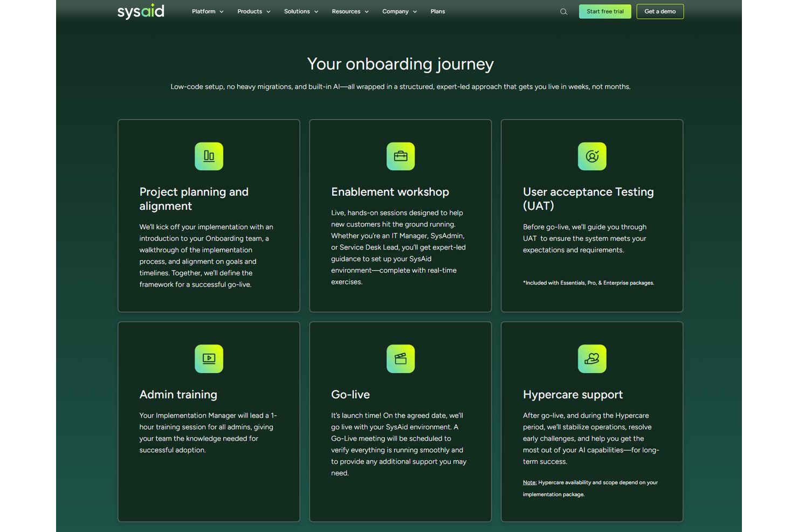The height and width of the screenshot is (532, 798).
Task: Click the Hypercare support hand icon
Action: point(592,359)
